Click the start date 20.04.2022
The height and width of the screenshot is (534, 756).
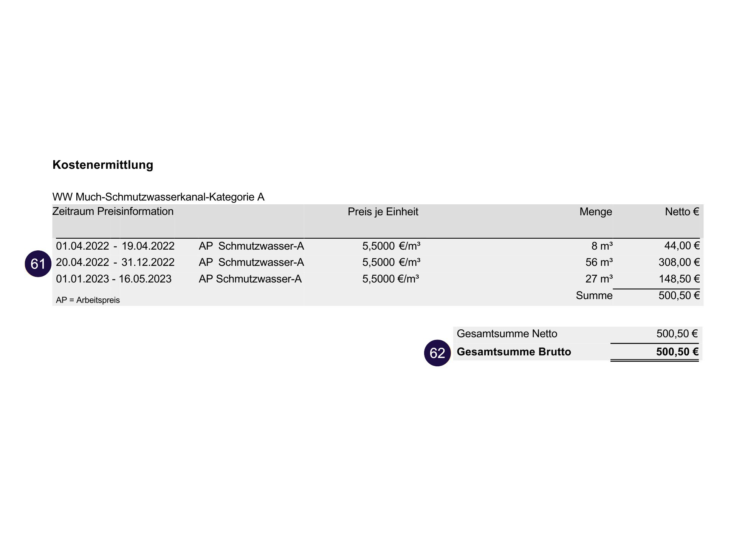click(x=82, y=262)
